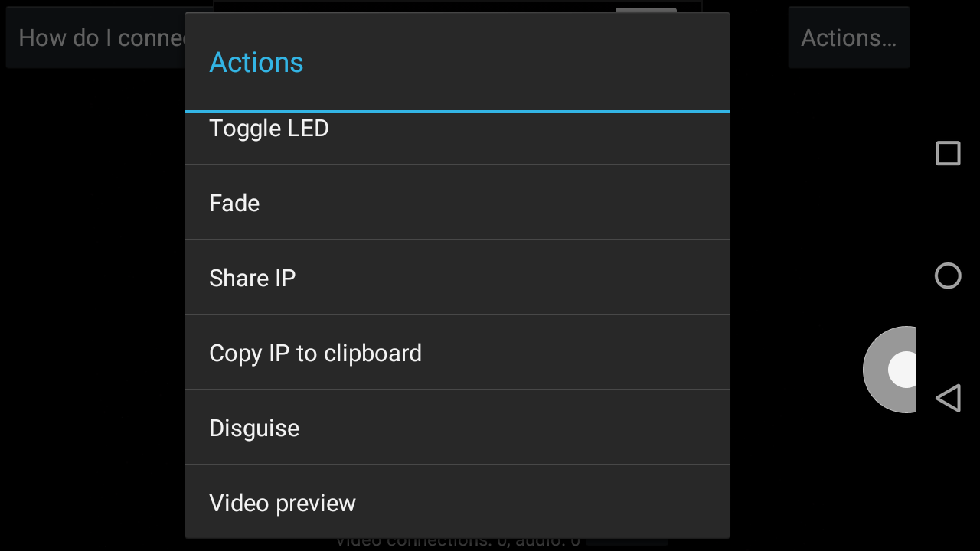This screenshot has width=980, height=551.
Task: Click the dark button beside the audio count
Action: click(626, 543)
